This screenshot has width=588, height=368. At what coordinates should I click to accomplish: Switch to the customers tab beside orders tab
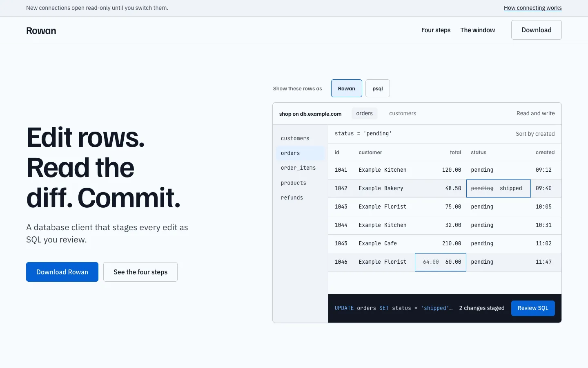tap(403, 114)
